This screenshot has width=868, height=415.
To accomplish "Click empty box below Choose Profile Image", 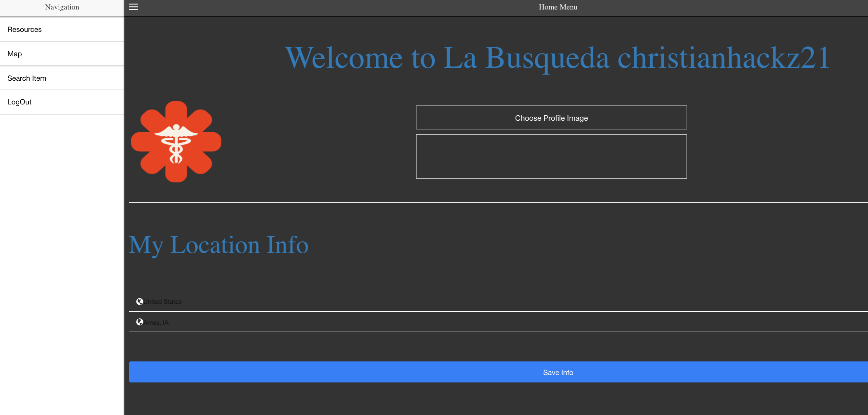I will tap(551, 157).
